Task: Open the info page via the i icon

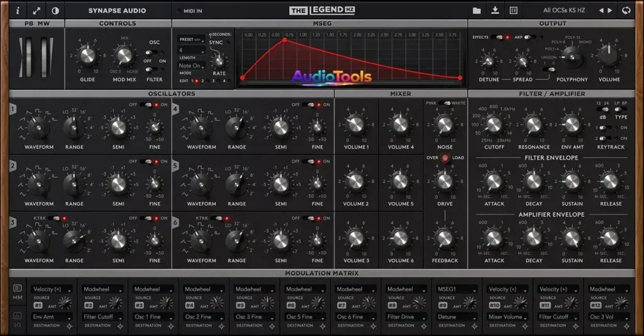Action: click(x=18, y=11)
